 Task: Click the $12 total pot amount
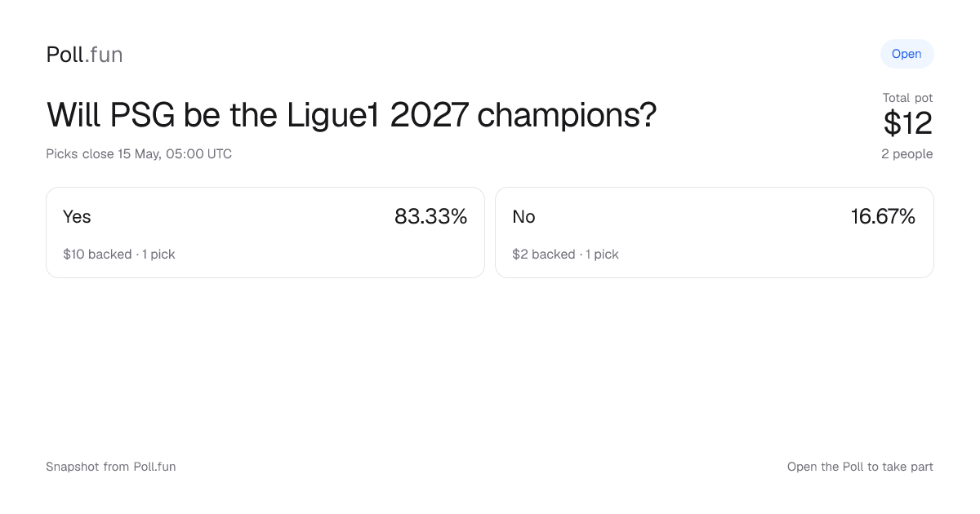click(x=908, y=123)
